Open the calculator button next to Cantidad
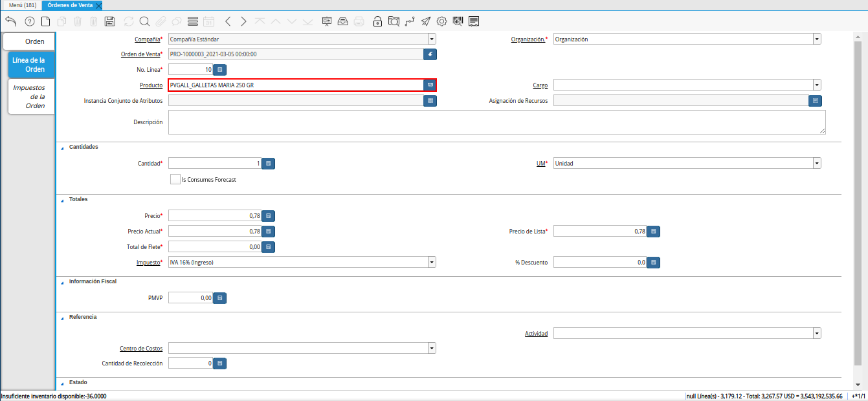868x401 pixels. coord(269,164)
